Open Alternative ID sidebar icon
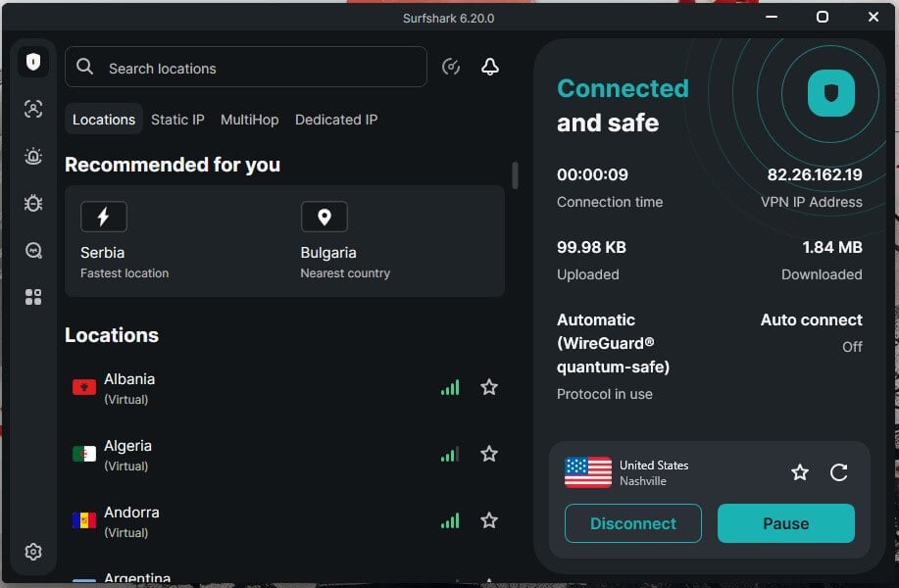 pyautogui.click(x=33, y=109)
